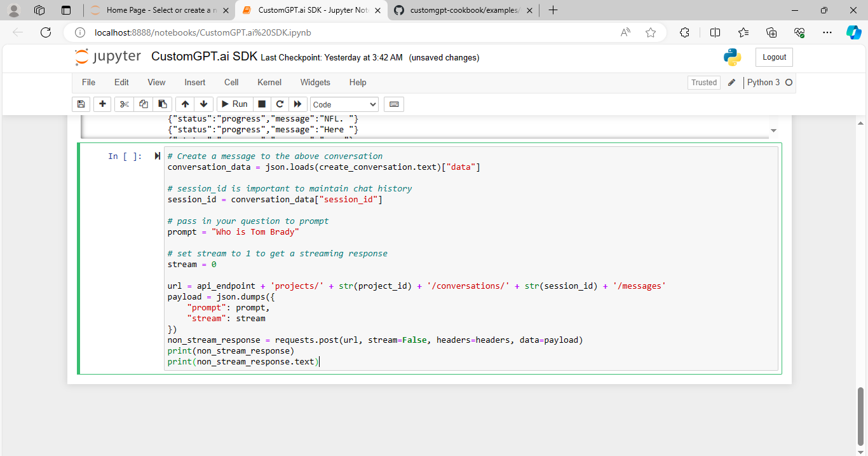Move selected cell up with arrow icon

184,104
